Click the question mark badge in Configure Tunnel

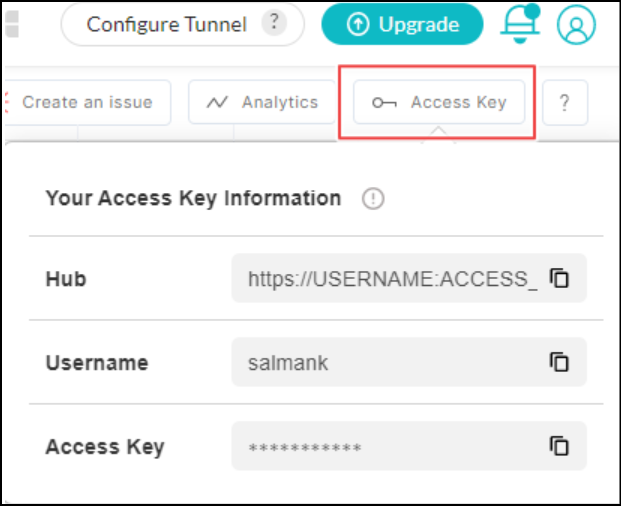pyautogui.click(x=274, y=23)
